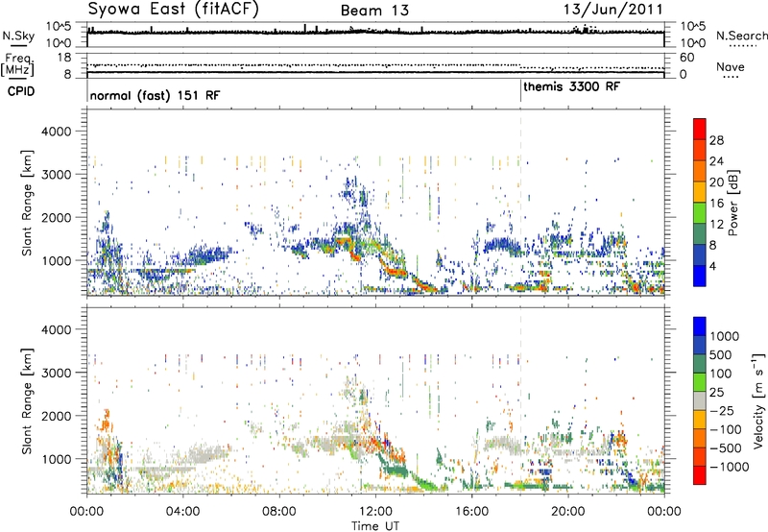
Task: Click the dotted N.Search legend line sample
Action: click(742, 46)
